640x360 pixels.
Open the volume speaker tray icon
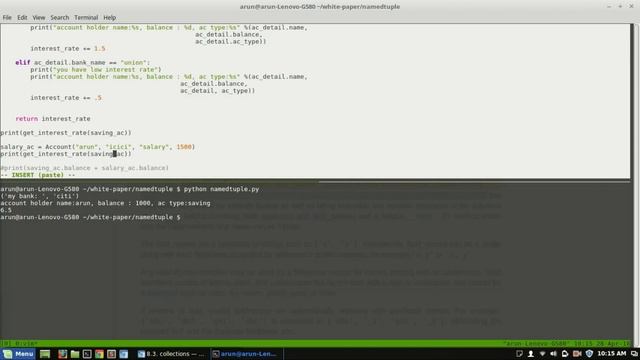(x=553, y=354)
